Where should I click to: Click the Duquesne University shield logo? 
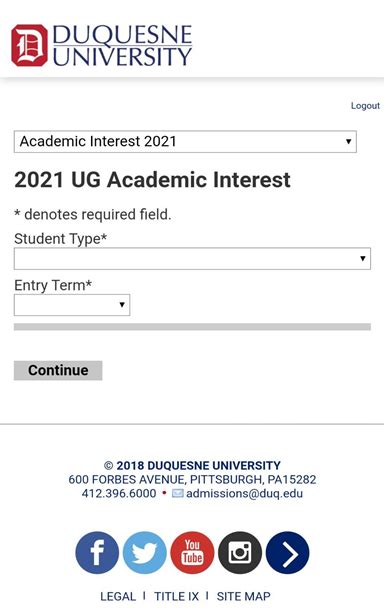pyautogui.click(x=29, y=45)
